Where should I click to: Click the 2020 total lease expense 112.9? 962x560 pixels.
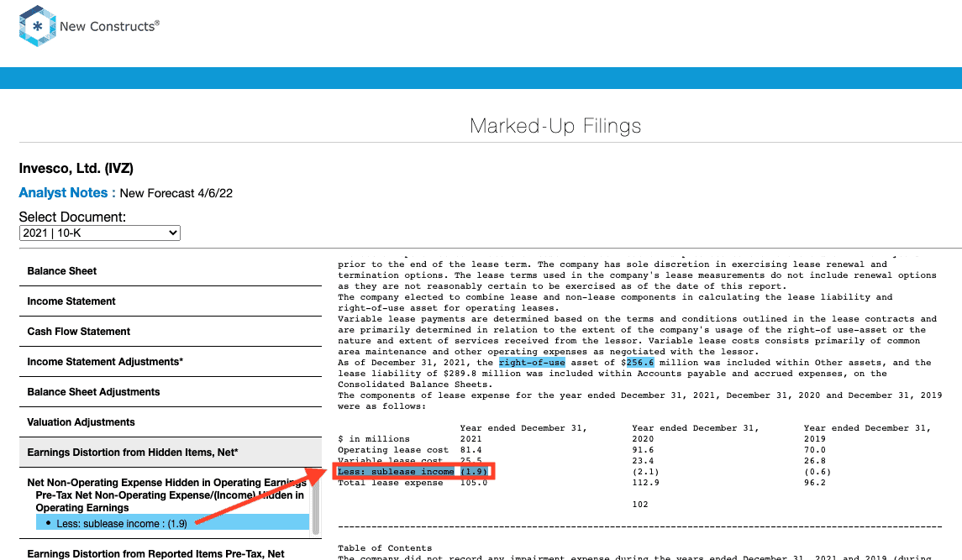pyautogui.click(x=645, y=483)
